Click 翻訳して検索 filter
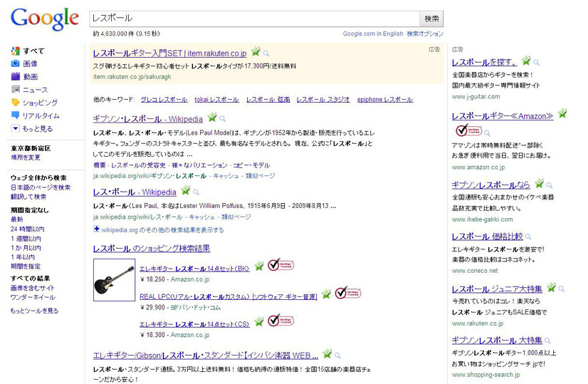Image resolution: width=588 pixels, height=384 pixels. point(28,197)
